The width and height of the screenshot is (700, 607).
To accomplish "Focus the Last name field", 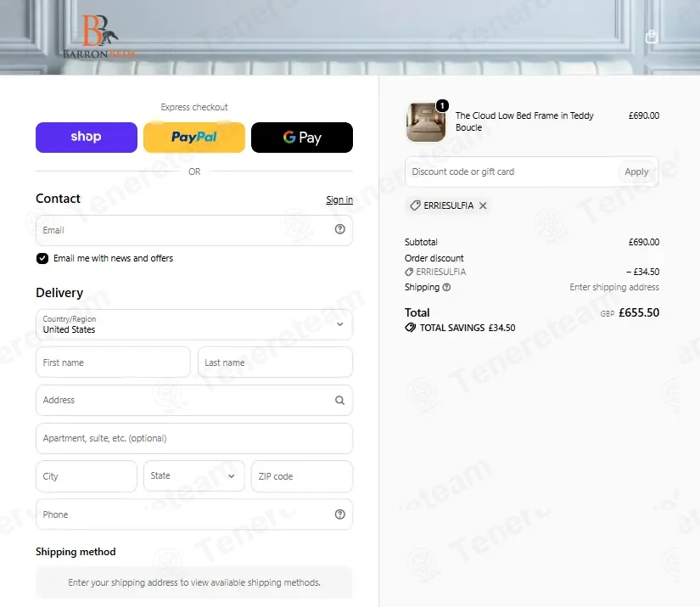I will (x=276, y=363).
